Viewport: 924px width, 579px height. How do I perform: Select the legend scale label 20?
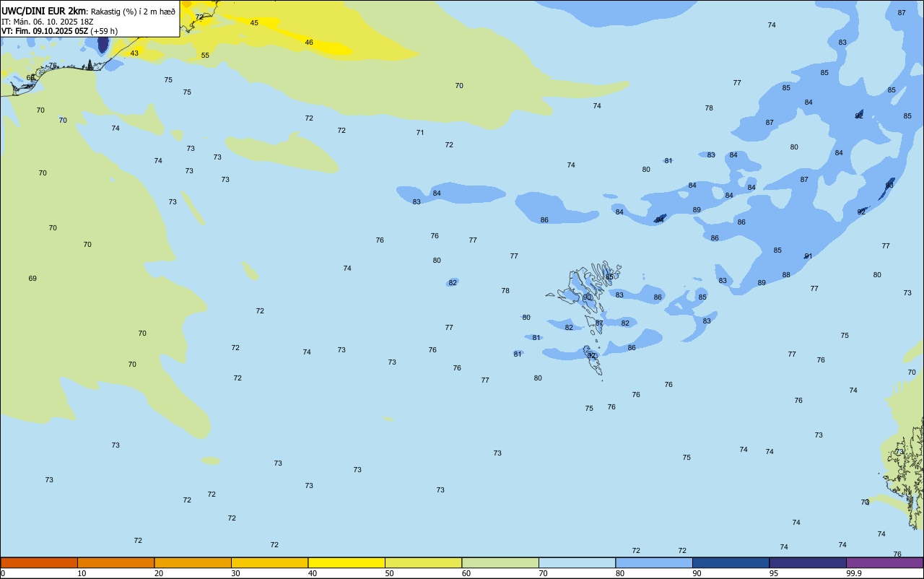[x=159, y=573]
